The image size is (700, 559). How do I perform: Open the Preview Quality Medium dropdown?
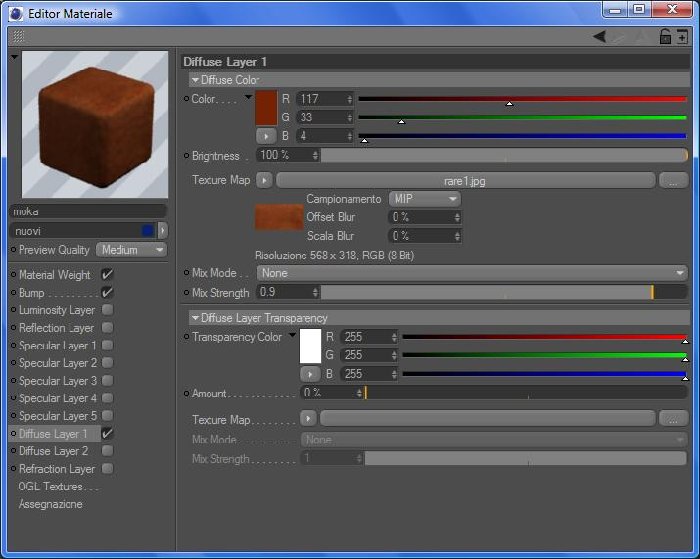pyautogui.click(x=132, y=250)
